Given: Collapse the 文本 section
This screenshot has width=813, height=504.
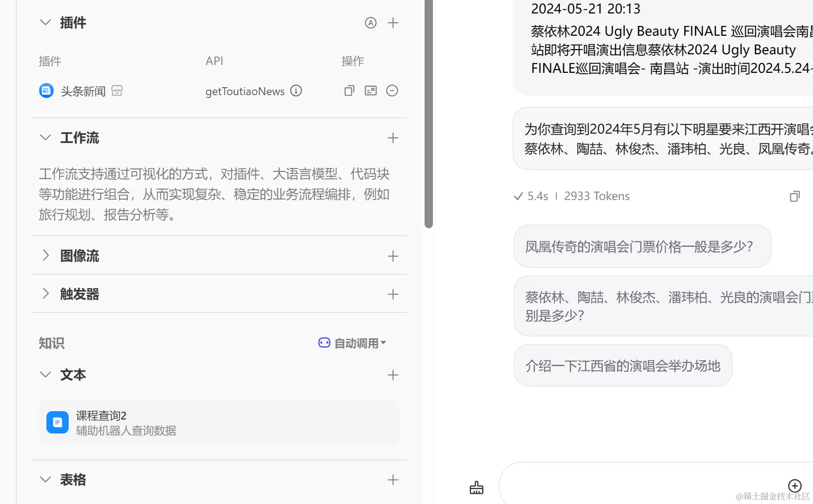Looking at the screenshot, I should 45,375.
